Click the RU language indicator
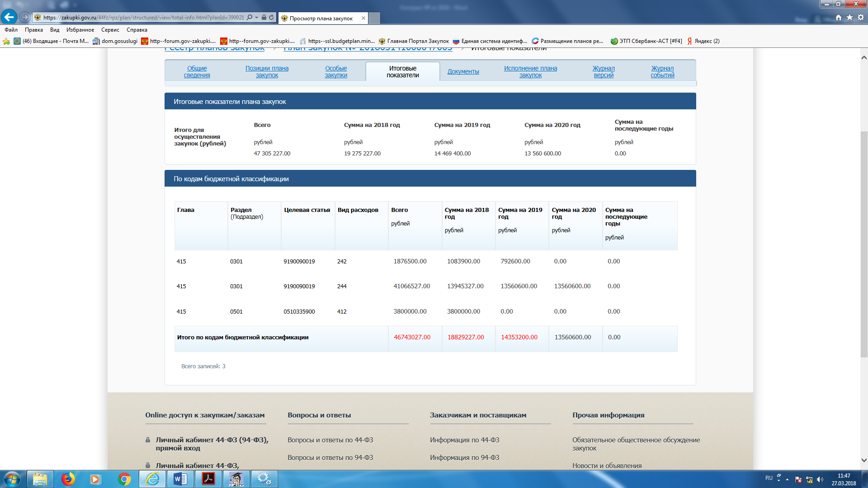The height and width of the screenshot is (488, 868). pos(769,478)
